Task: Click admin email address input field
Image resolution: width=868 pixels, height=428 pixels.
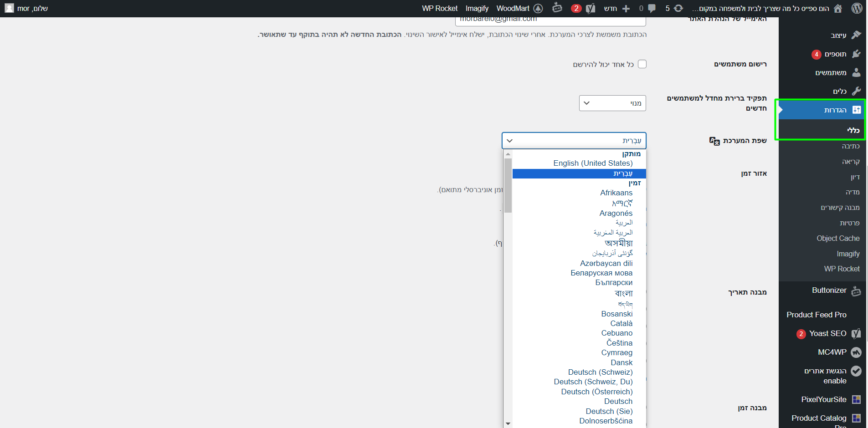Action: pyautogui.click(x=550, y=20)
